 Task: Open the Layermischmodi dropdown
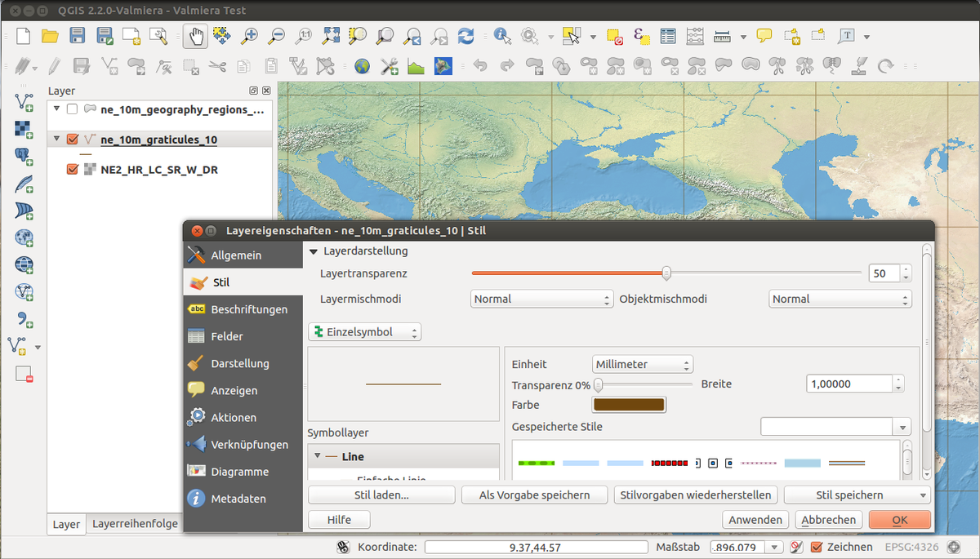pos(541,299)
